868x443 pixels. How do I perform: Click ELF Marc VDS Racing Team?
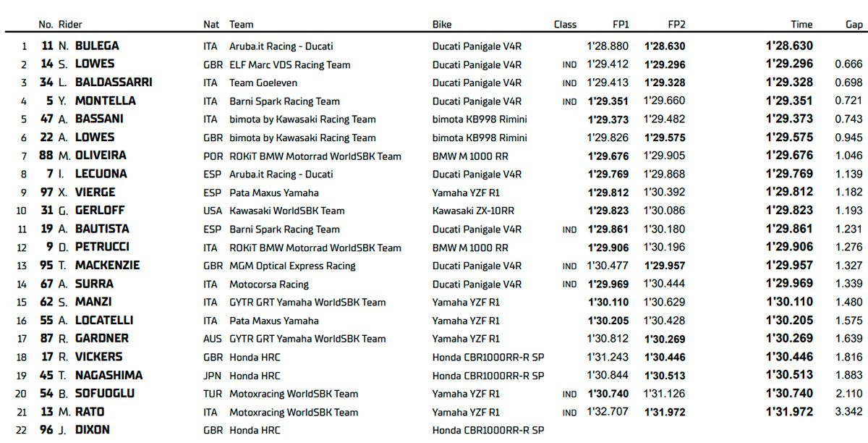[289, 64]
